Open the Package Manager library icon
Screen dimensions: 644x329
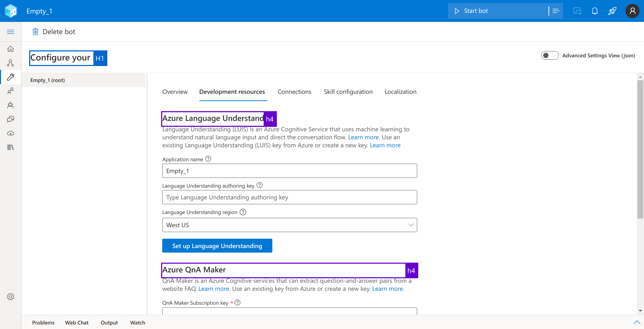[10, 147]
